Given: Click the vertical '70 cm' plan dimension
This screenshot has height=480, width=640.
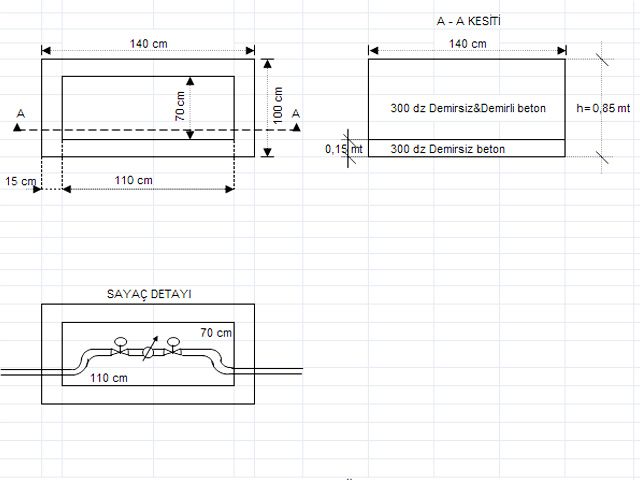Looking at the screenshot, I should click(180, 105).
